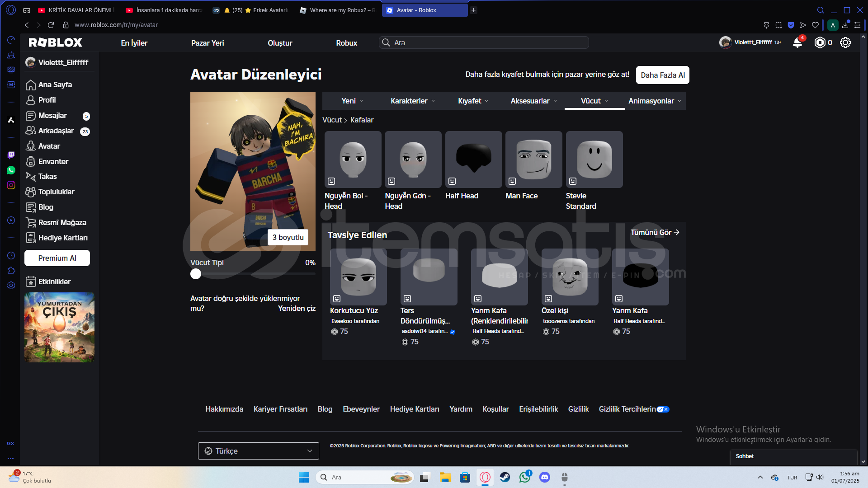The height and width of the screenshot is (488, 868).
Task: Open the Robux balance icon
Action: point(820,42)
